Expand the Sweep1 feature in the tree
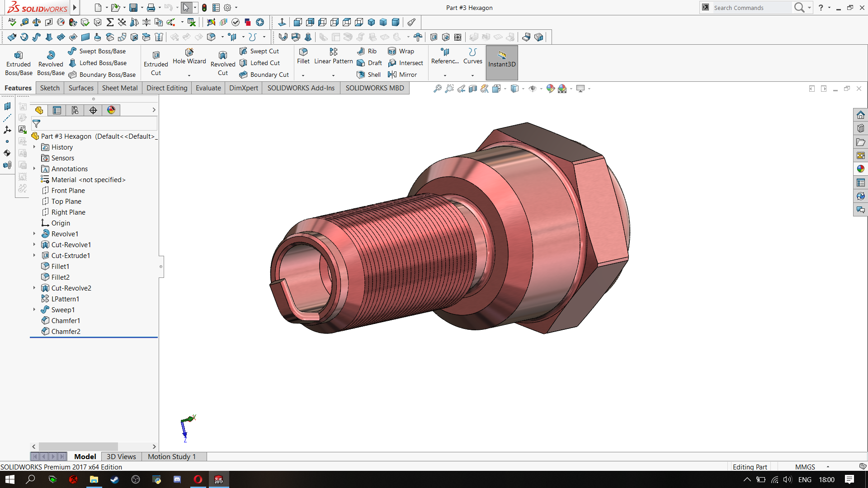Screen dimensions: 868x488 34,310
